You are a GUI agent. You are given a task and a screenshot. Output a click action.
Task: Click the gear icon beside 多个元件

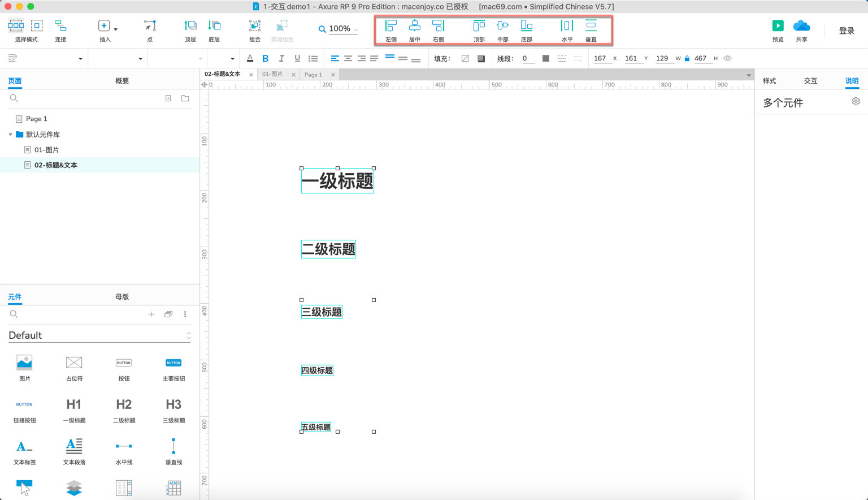pyautogui.click(x=856, y=101)
